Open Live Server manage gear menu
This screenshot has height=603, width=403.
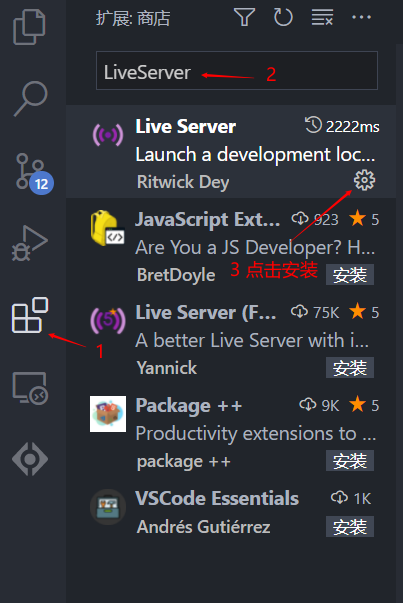(x=364, y=180)
